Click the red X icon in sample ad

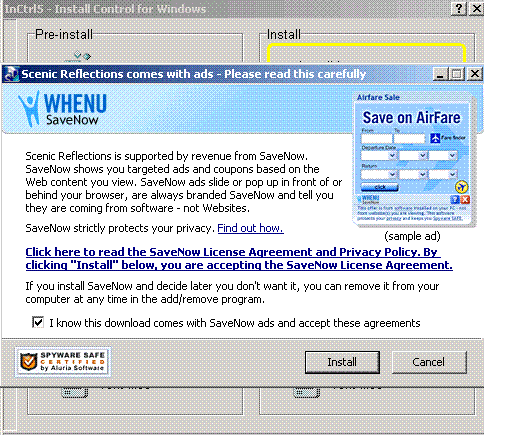pyautogui.click(x=465, y=200)
